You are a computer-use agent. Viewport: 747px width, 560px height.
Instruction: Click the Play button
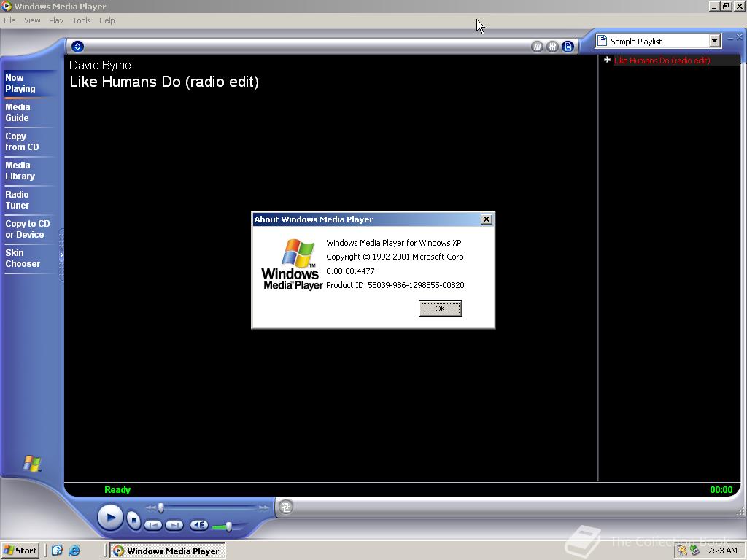point(111,518)
